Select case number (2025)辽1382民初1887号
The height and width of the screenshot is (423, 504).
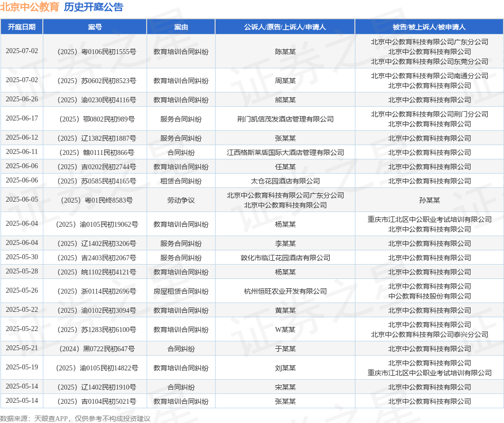(97, 138)
